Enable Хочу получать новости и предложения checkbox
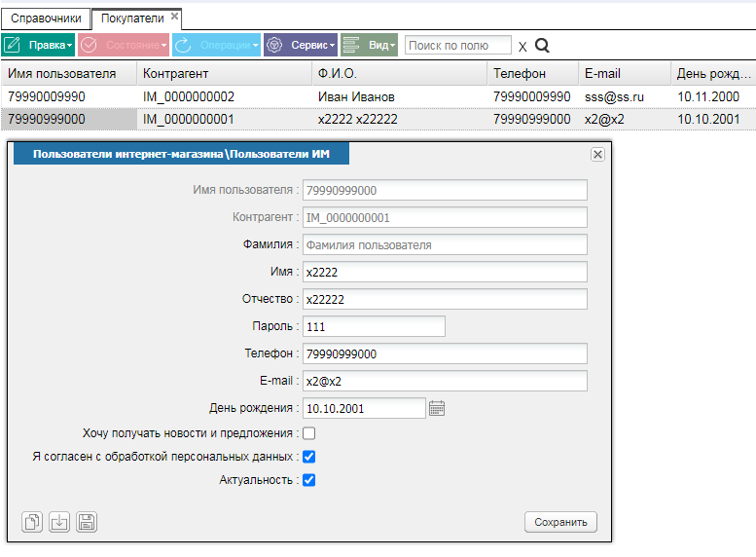The width and height of the screenshot is (756, 557). point(309,433)
